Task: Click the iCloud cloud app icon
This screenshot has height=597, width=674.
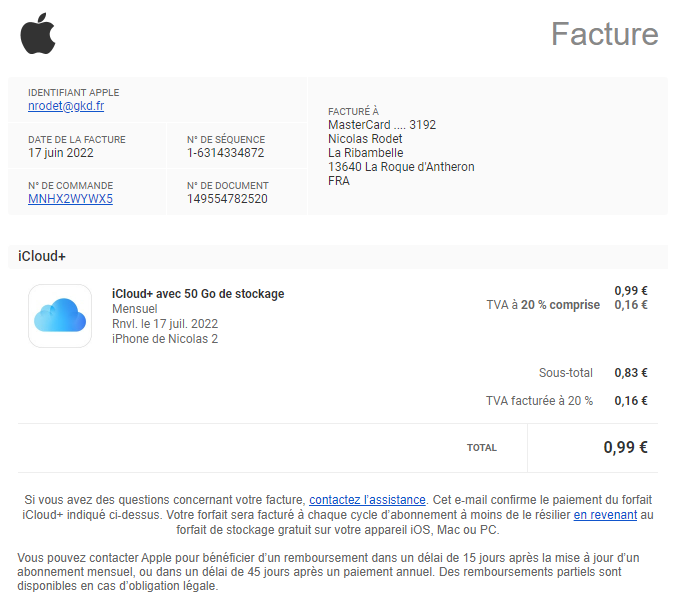Action: (x=60, y=316)
